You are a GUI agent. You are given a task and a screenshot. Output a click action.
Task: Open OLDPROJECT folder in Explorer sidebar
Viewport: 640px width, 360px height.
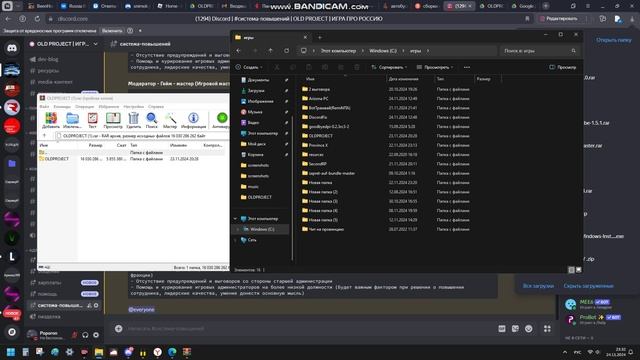point(260,197)
